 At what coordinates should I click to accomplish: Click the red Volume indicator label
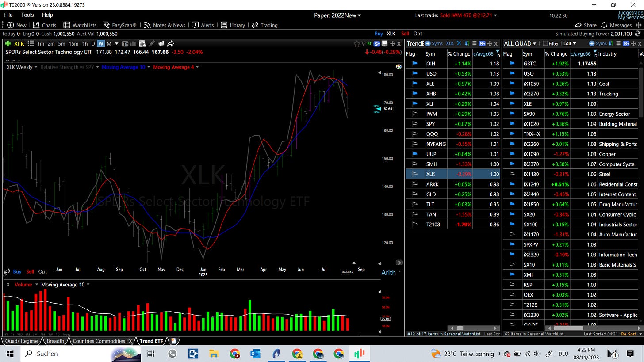23,285
